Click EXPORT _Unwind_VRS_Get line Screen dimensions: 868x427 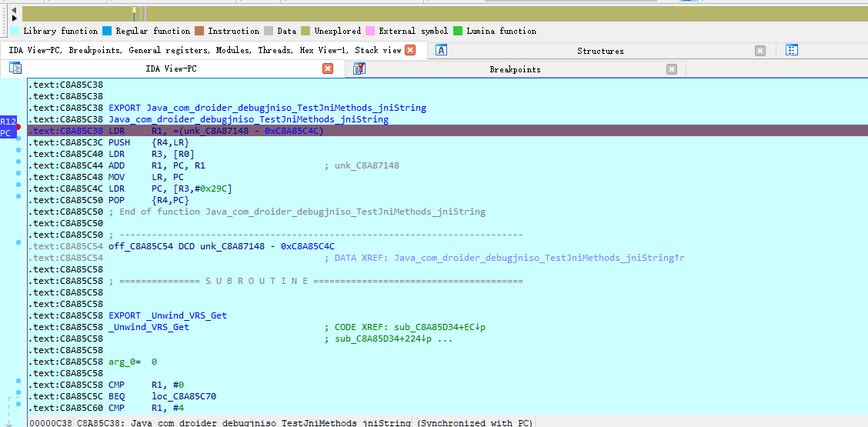(168, 315)
